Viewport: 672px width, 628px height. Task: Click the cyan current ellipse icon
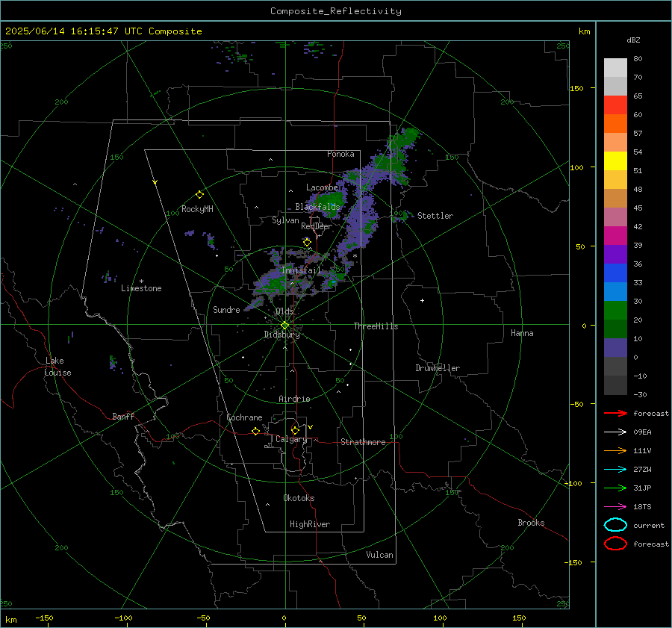click(x=615, y=525)
